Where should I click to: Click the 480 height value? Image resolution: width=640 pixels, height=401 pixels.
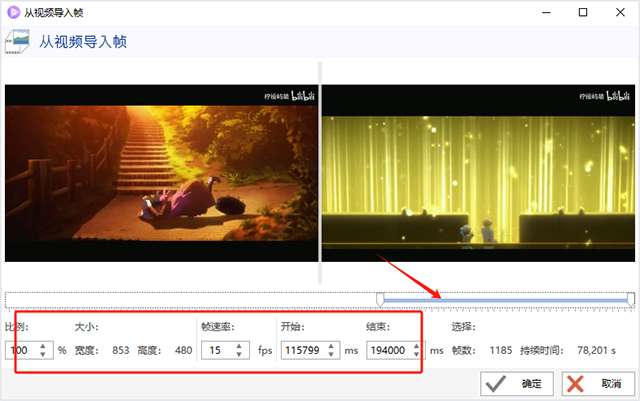(x=184, y=350)
